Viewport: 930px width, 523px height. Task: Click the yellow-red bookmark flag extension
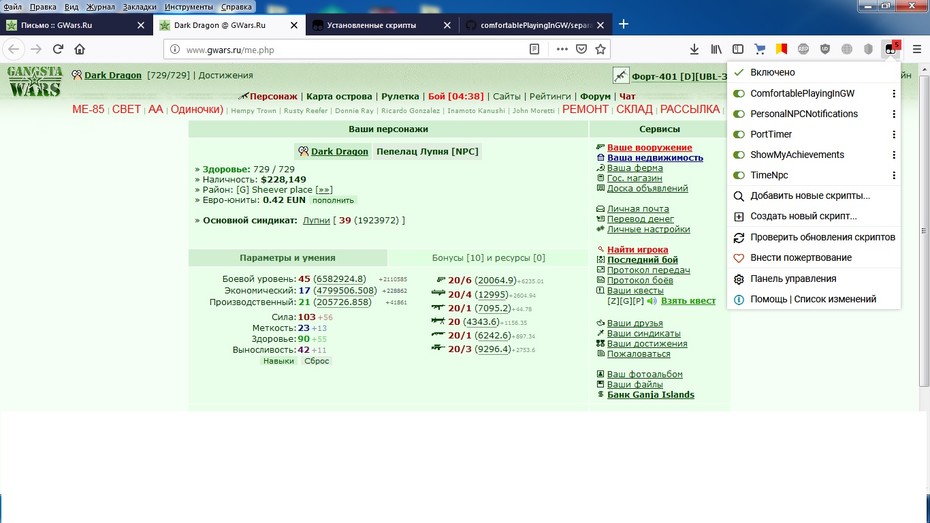[x=781, y=49]
